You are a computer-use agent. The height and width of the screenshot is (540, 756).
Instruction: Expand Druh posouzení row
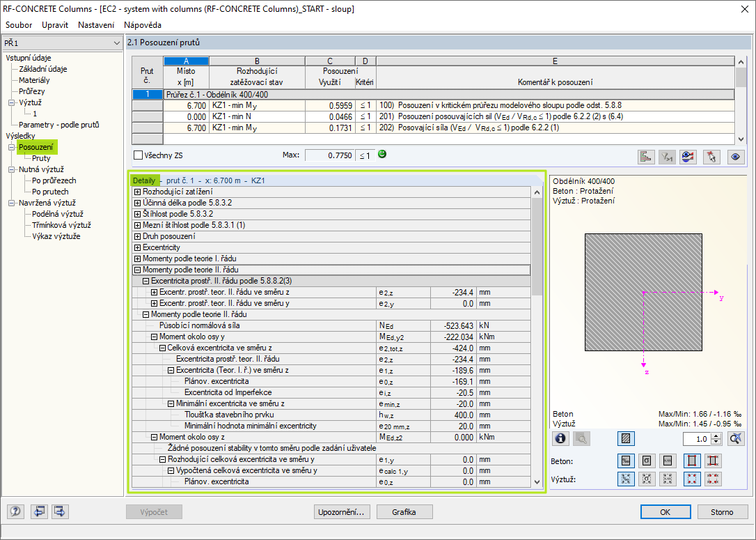coord(137,236)
